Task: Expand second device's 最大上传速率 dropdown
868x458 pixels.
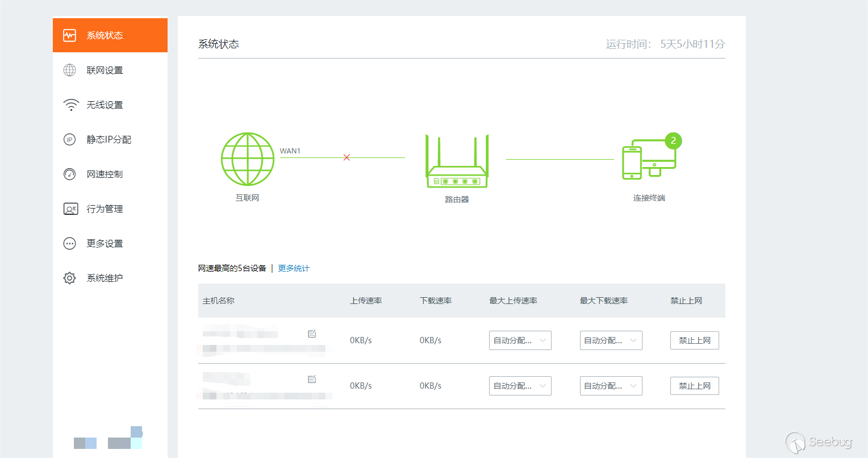Action: (520, 386)
